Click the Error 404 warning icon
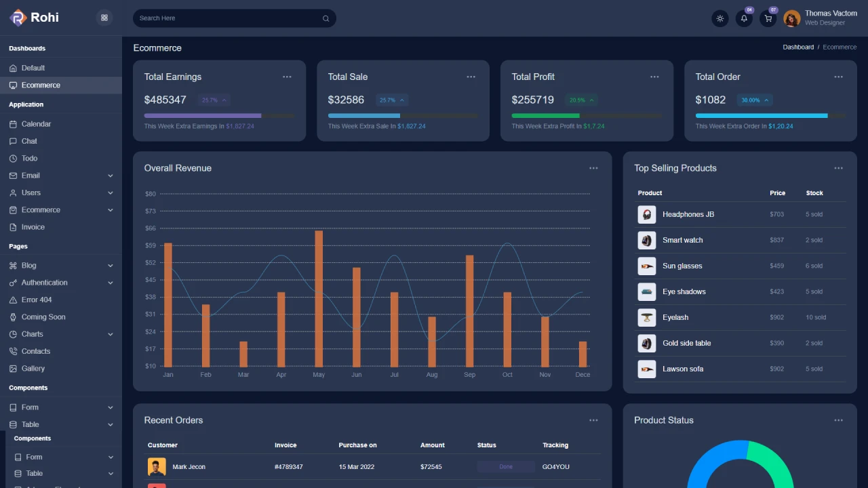 pos(13,300)
